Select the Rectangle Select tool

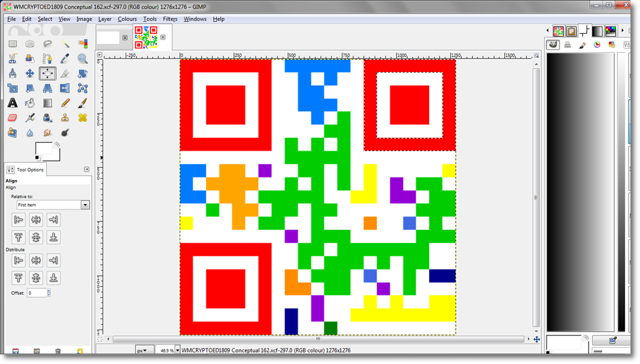coord(12,44)
